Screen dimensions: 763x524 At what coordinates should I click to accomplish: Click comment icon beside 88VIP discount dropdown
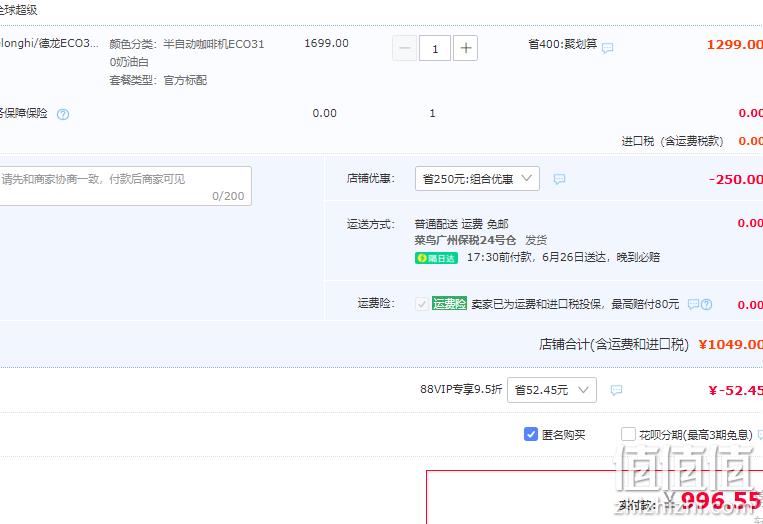click(617, 390)
